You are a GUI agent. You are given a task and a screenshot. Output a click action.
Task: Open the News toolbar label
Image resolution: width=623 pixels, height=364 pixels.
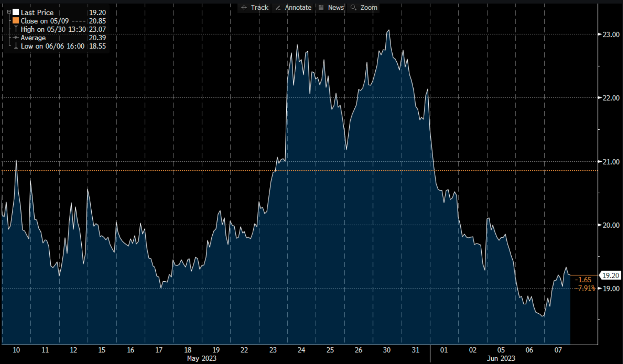336,7
